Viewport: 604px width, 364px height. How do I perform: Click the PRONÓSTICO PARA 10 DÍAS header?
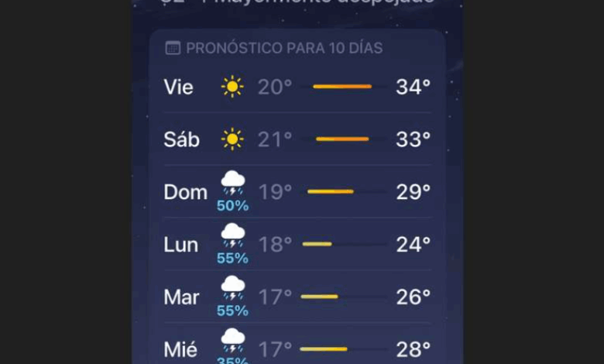(x=284, y=48)
